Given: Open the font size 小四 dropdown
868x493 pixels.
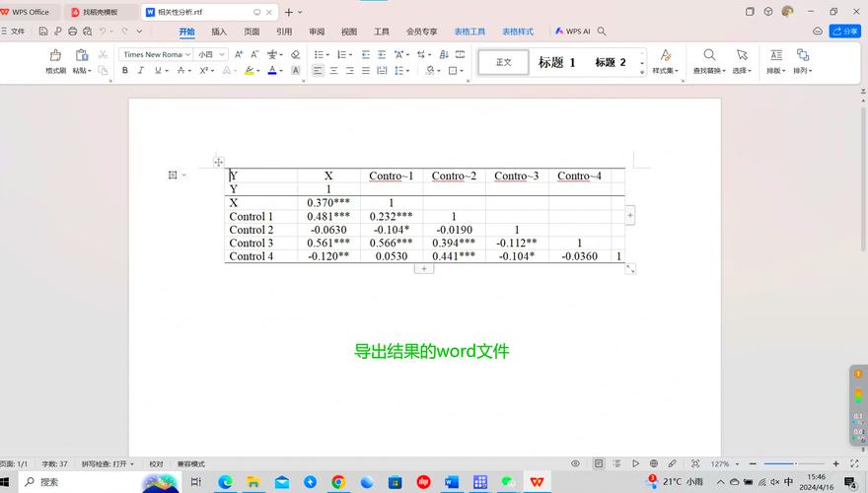Looking at the screenshot, I should (210, 55).
